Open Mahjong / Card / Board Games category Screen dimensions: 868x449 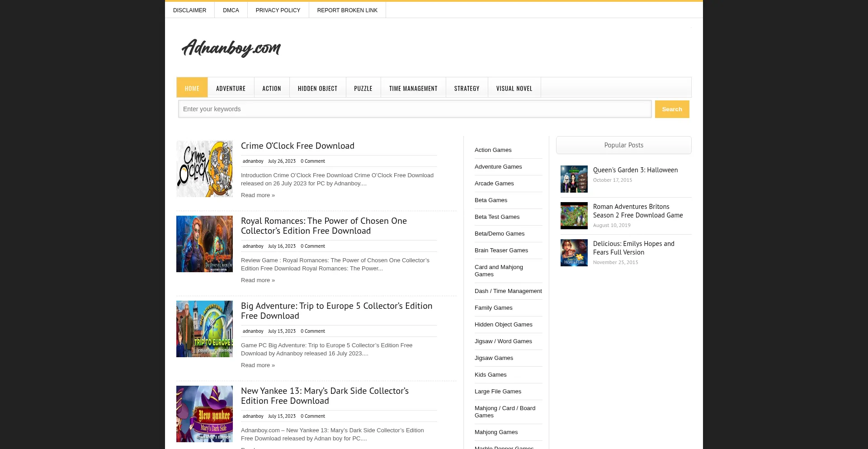505,411
